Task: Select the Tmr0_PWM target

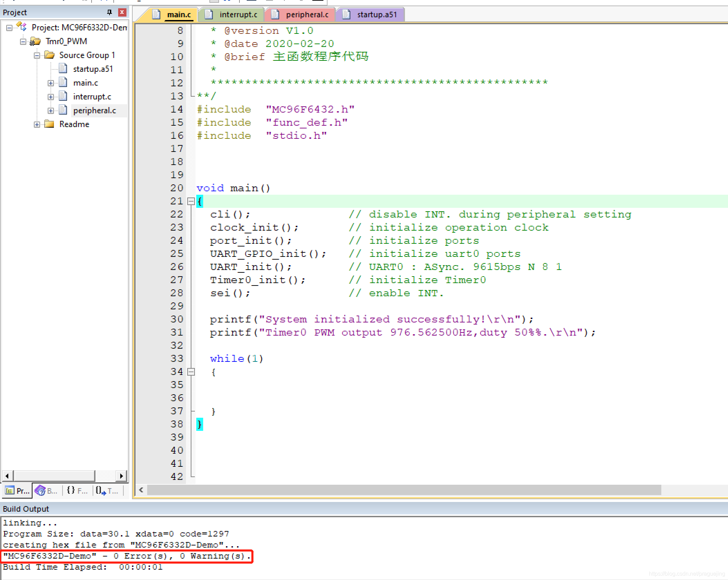Action: 66,41
